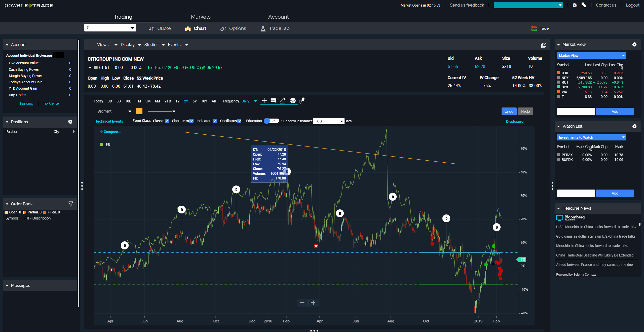
Task: Pop out the chart into a new window
Action: tap(544, 45)
